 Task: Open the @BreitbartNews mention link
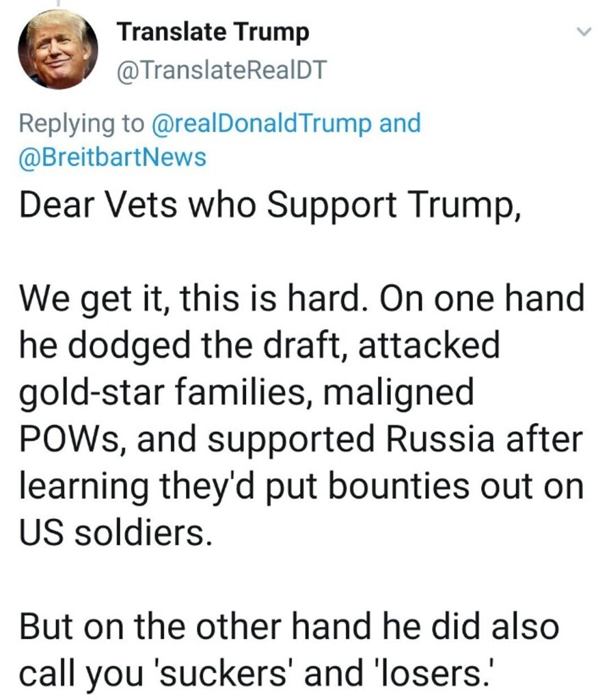[x=113, y=158]
